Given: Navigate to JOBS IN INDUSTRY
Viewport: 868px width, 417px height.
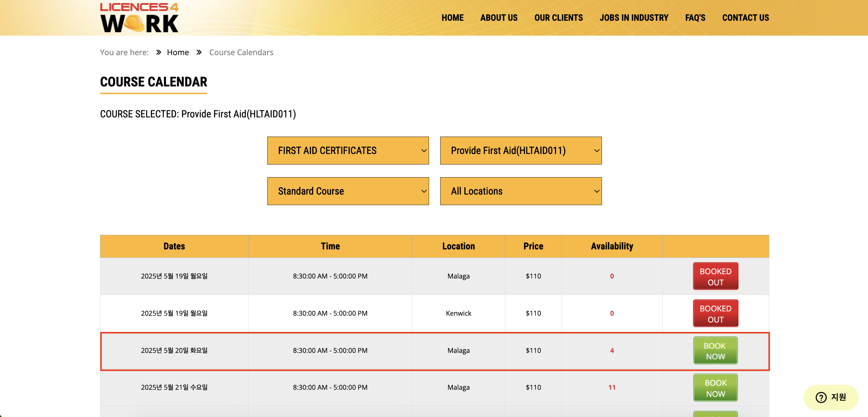Looking at the screenshot, I should pos(633,18).
